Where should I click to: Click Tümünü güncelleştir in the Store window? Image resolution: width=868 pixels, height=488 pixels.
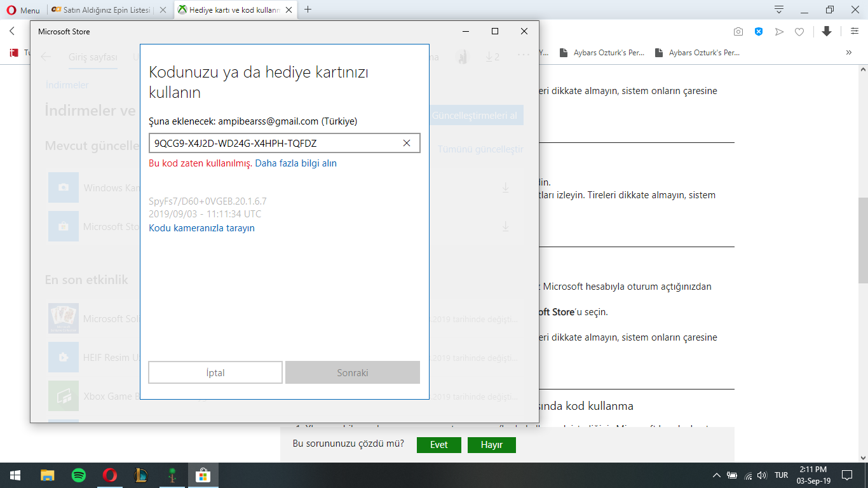[x=480, y=149]
